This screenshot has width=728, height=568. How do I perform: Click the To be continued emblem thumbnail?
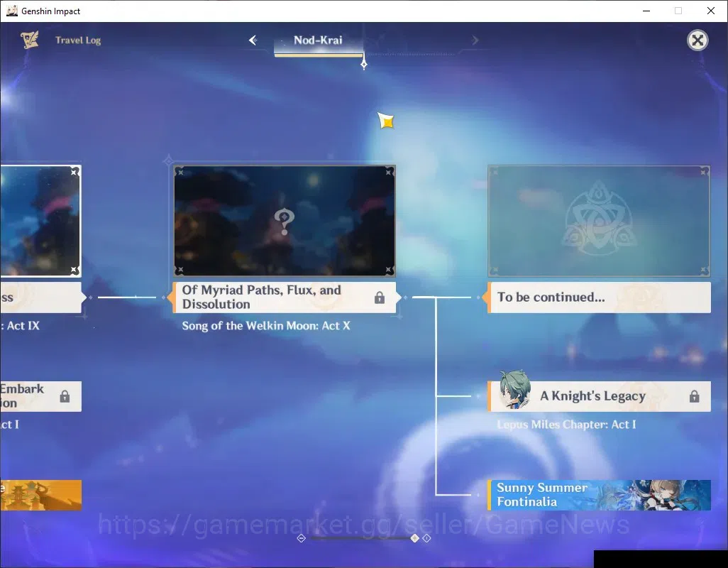pos(599,221)
